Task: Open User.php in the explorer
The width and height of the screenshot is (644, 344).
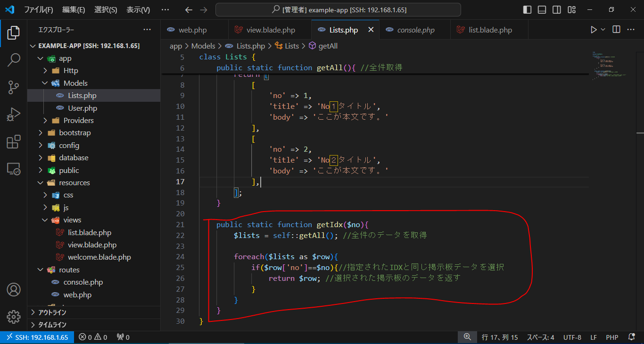Action: point(94,108)
